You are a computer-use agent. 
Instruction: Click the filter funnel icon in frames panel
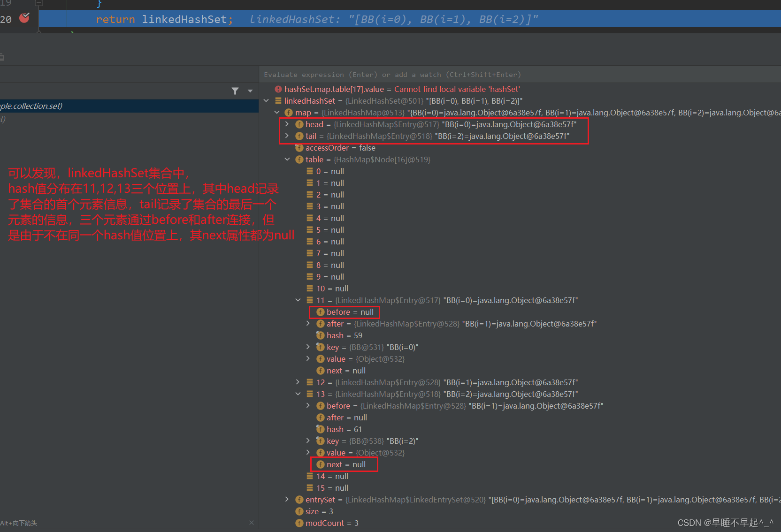tap(235, 91)
